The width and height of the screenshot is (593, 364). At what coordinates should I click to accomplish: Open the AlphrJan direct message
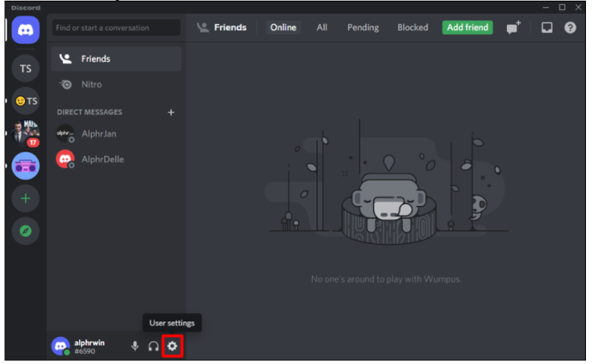pos(116,134)
